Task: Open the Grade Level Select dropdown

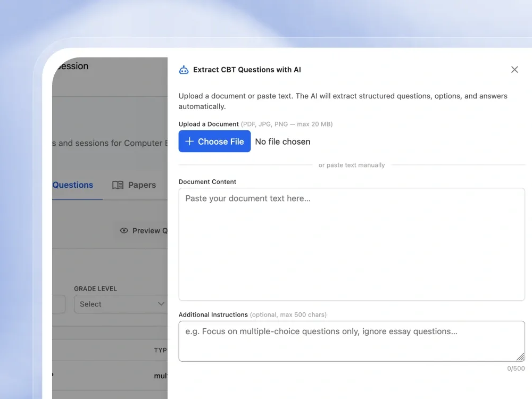Action: click(x=121, y=304)
